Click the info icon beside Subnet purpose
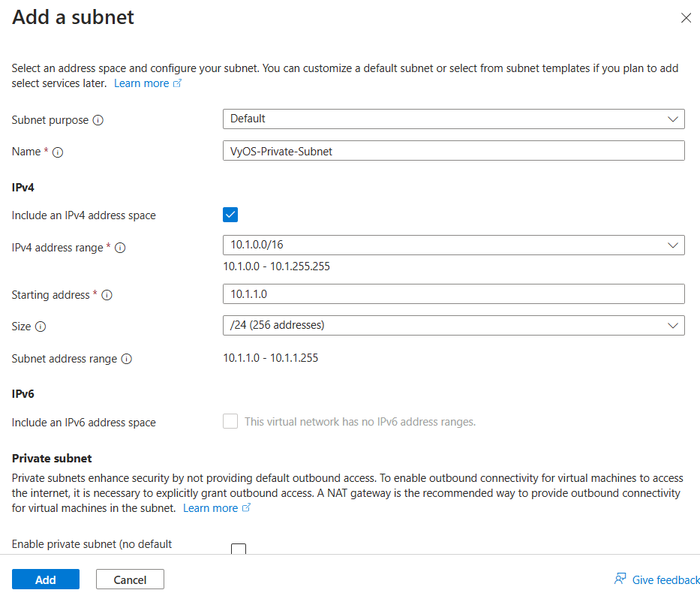700x593 pixels. pyautogui.click(x=100, y=119)
